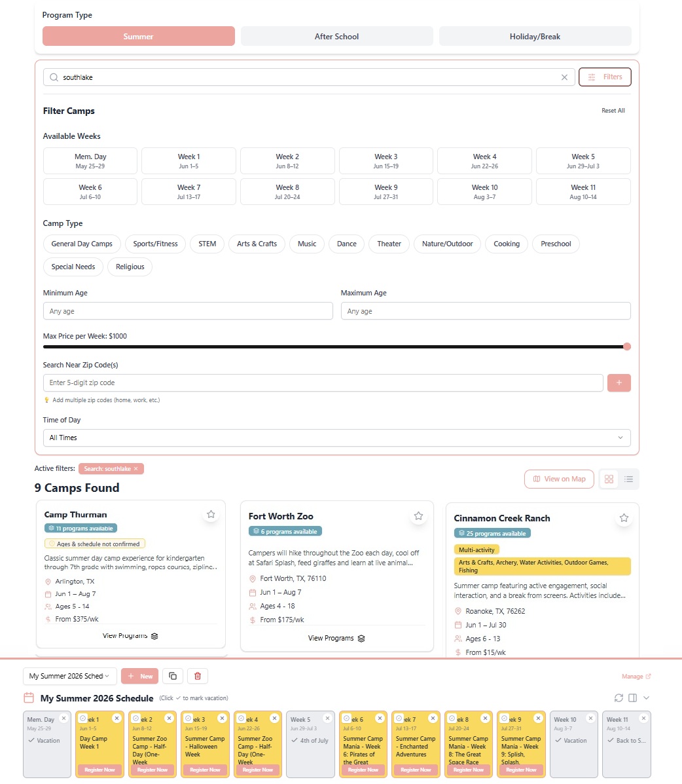Viewport: 682px width, 784px height.
Task: Select the Mem. Day May 25–29 filter
Action: (90, 160)
